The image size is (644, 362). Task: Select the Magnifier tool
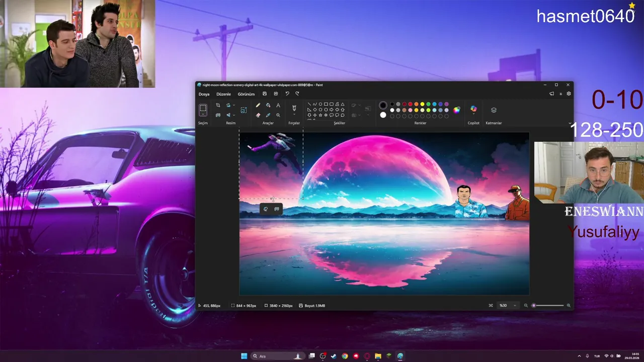tap(278, 115)
